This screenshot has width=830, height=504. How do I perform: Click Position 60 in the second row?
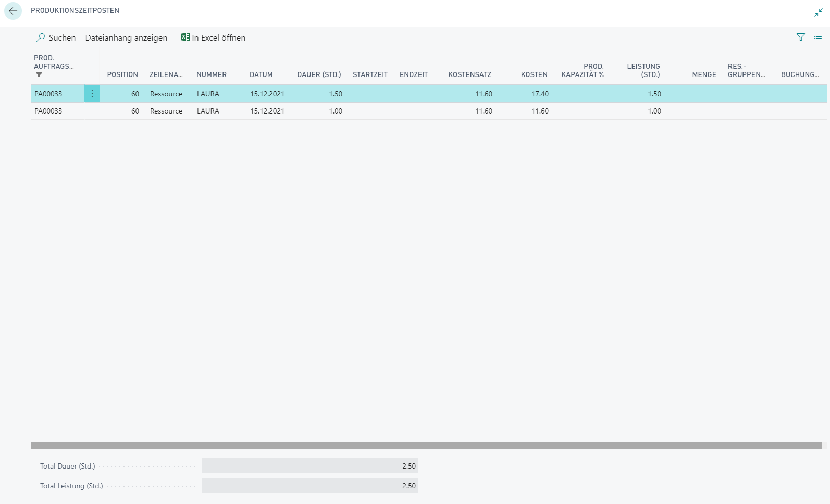tap(135, 111)
